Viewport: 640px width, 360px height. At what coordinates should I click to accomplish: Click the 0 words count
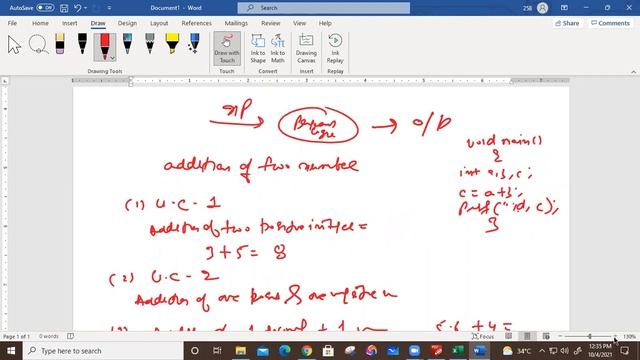pos(49,336)
